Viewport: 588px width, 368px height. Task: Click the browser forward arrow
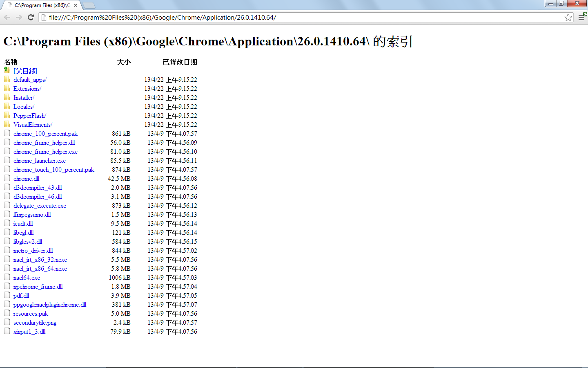[x=19, y=17]
